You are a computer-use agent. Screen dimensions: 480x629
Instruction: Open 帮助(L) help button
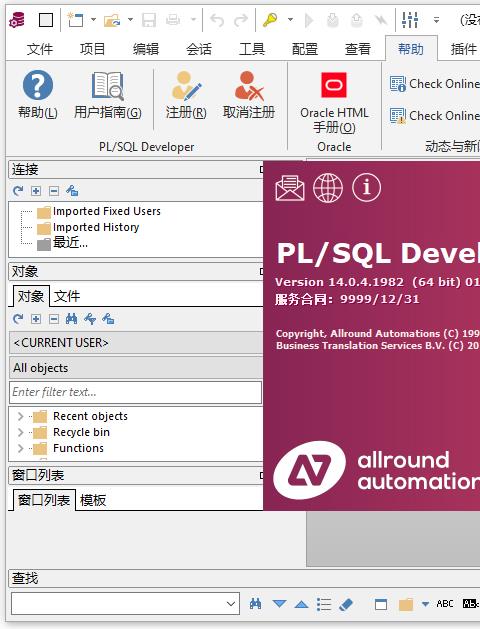[38, 95]
